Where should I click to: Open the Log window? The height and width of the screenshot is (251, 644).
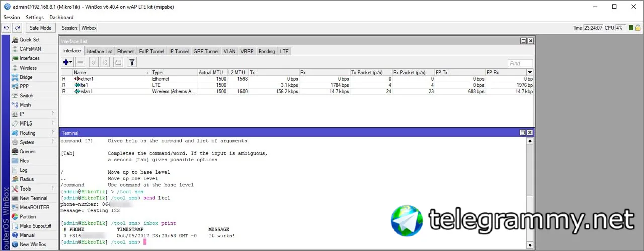(24, 170)
